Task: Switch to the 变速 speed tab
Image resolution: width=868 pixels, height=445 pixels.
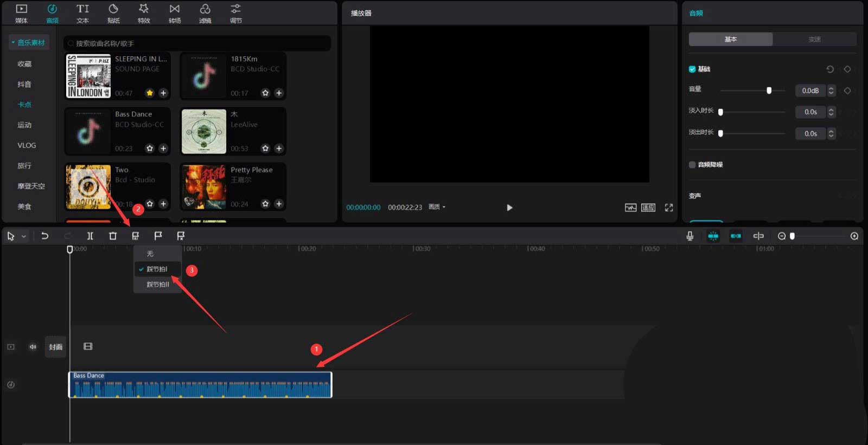Action: [814, 40]
